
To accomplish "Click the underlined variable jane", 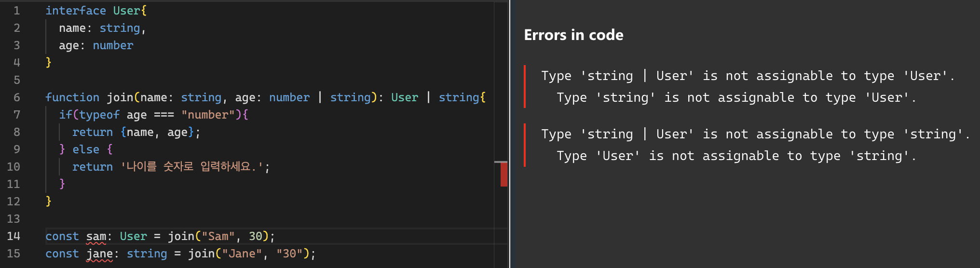I will click(x=99, y=254).
